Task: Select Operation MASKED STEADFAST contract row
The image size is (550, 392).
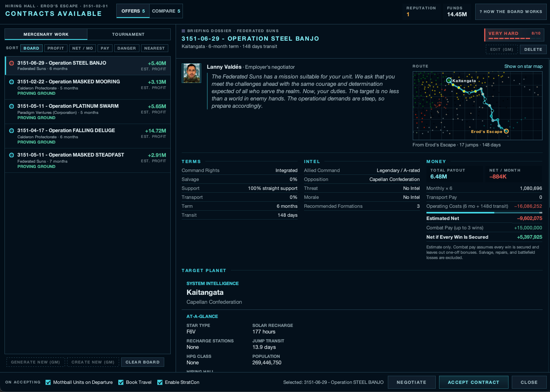Action: (87, 161)
